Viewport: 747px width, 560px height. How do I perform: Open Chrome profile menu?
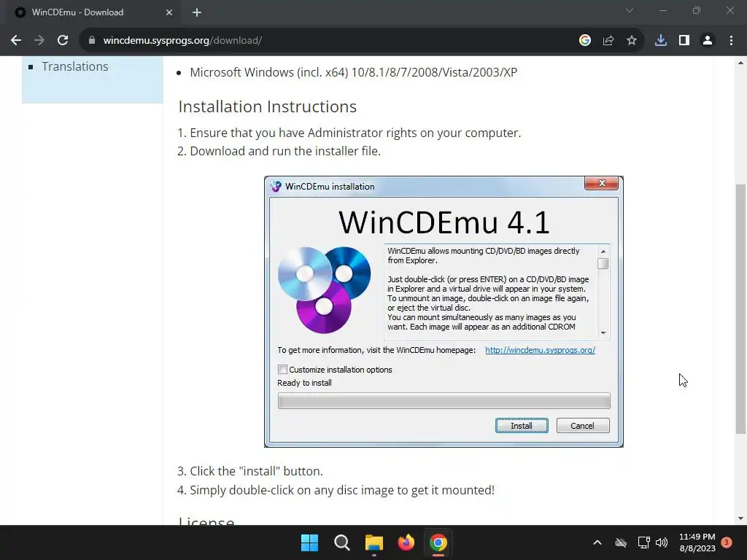pos(708,41)
